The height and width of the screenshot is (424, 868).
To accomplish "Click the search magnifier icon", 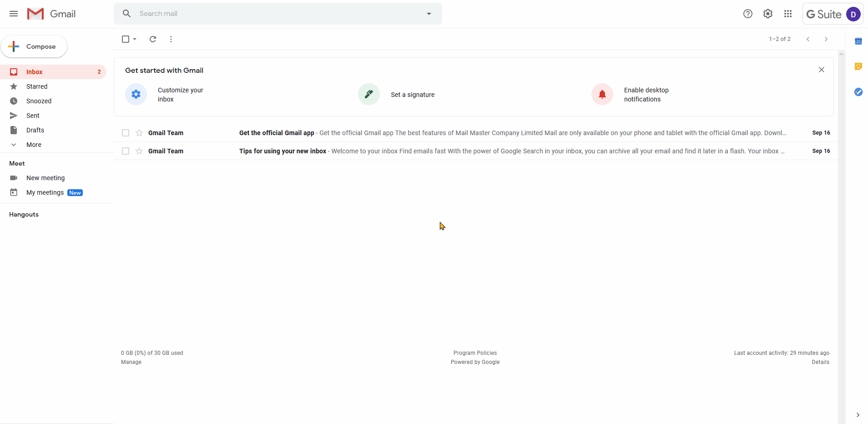I will click(127, 14).
